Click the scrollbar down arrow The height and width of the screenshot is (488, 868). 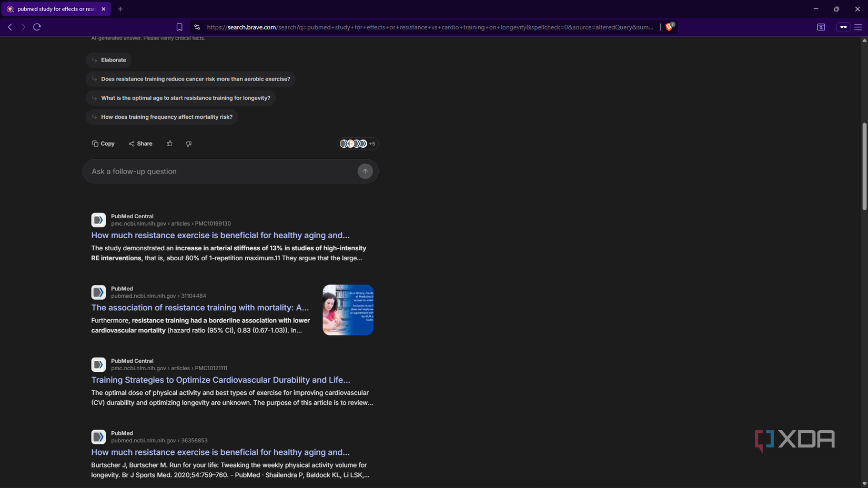(864, 484)
